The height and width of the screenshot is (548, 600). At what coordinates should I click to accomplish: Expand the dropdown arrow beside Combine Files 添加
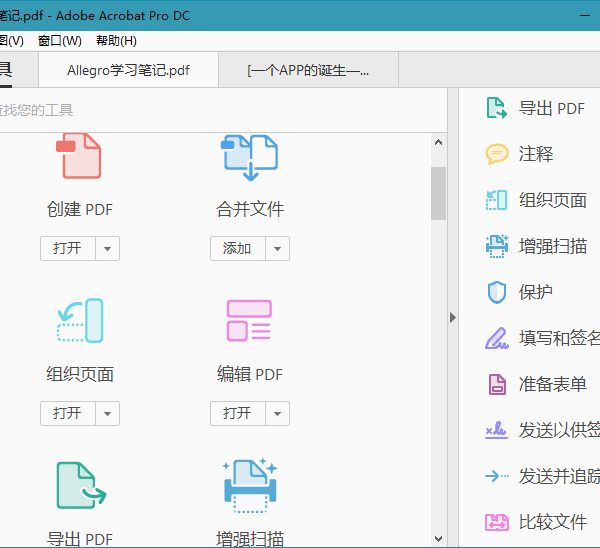pos(278,248)
